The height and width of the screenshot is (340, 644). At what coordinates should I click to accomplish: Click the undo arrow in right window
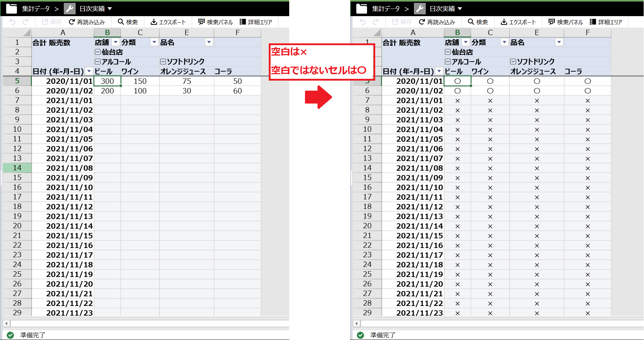click(363, 22)
